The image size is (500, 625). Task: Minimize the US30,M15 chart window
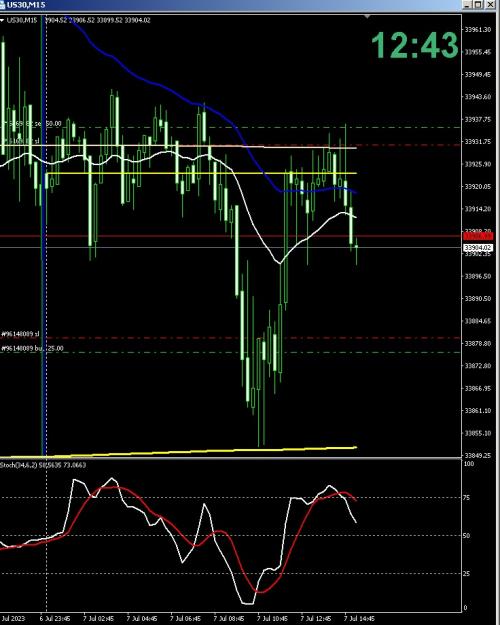468,5
